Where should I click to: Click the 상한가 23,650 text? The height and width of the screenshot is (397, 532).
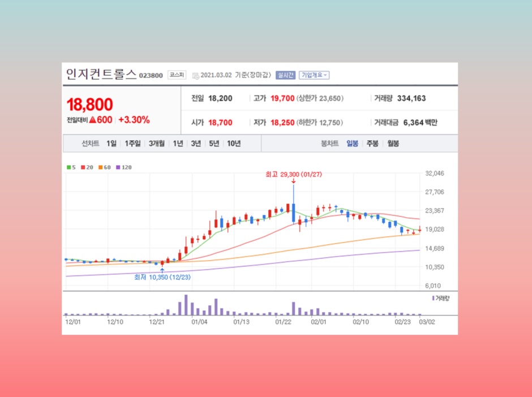[320, 98]
